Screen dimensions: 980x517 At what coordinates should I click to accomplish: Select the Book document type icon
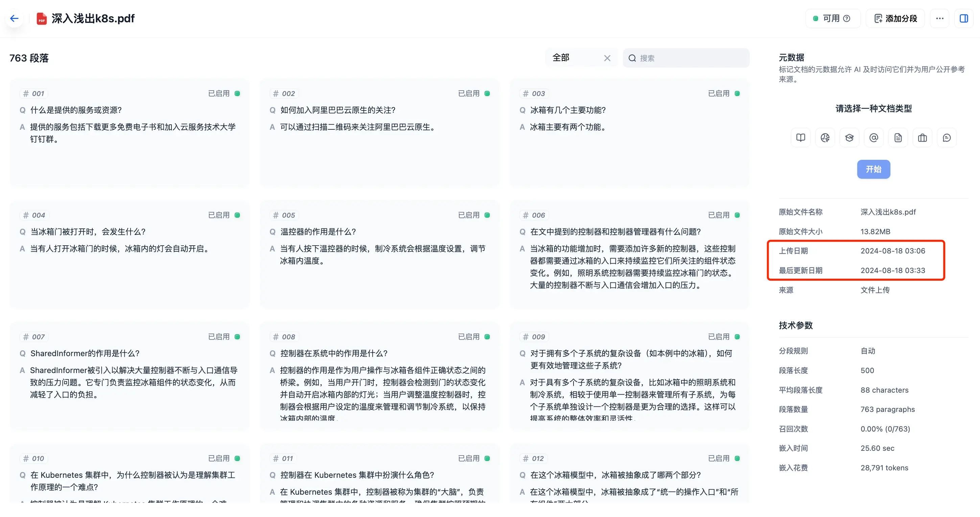pos(800,138)
